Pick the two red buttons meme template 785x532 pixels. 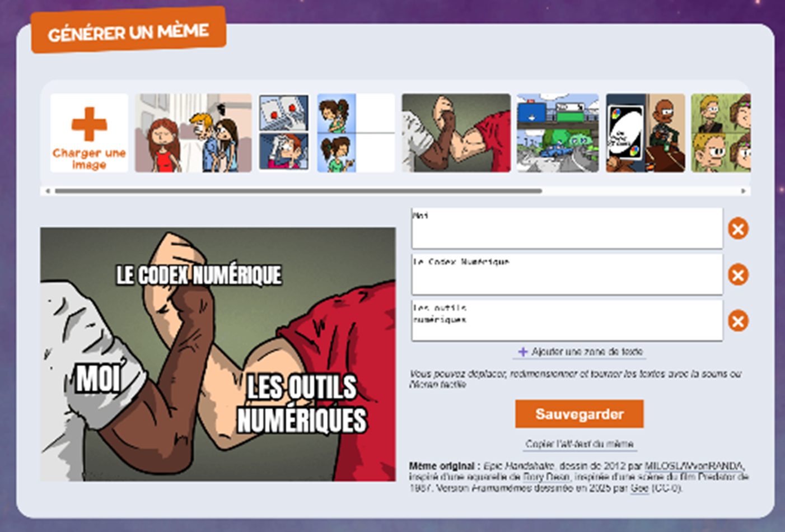point(283,133)
